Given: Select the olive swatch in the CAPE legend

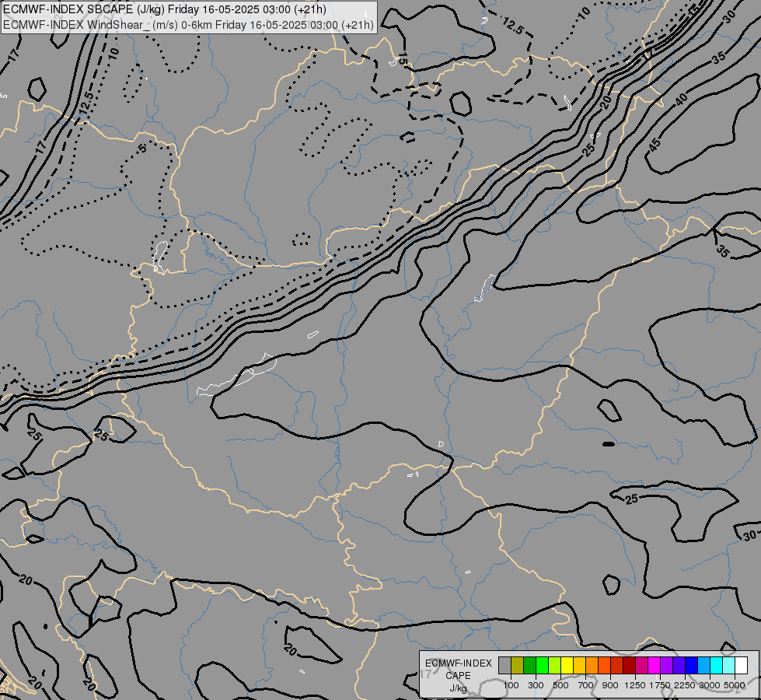Looking at the screenshot, I should point(518,666).
